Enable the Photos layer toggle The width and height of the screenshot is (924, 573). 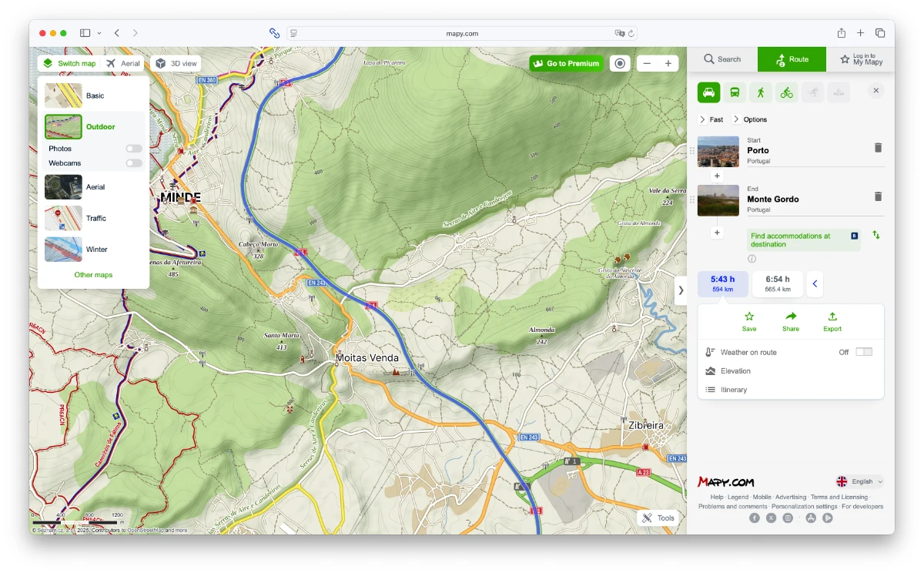pyautogui.click(x=134, y=149)
